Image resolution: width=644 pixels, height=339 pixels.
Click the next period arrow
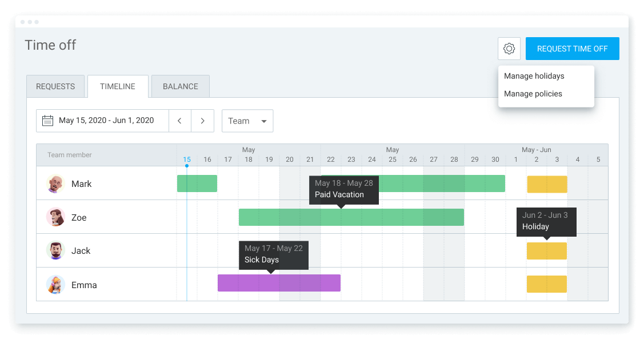(203, 121)
